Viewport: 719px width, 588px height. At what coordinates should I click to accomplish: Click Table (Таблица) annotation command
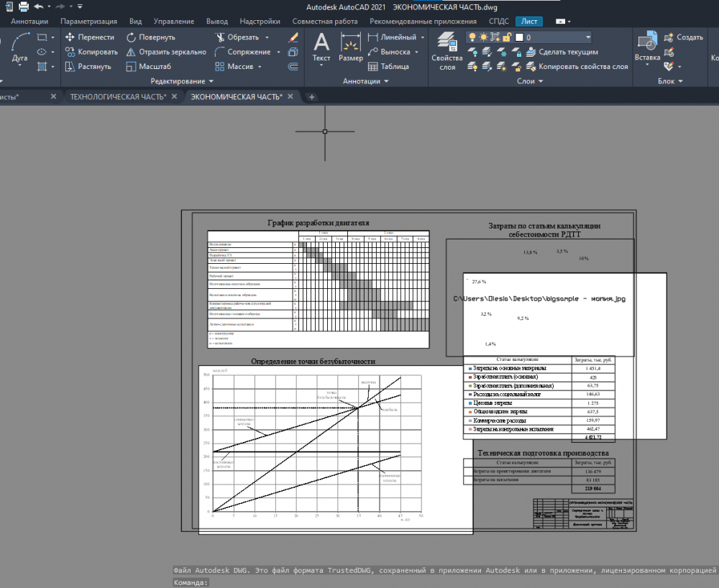(x=388, y=66)
